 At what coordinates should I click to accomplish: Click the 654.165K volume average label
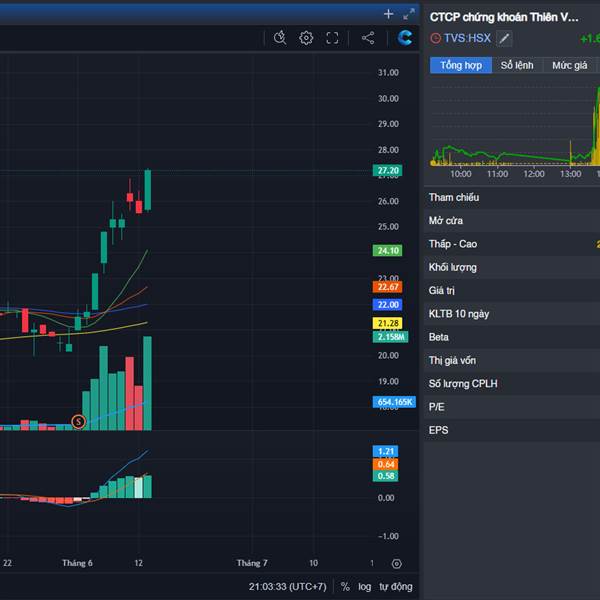pyautogui.click(x=394, y=402)
